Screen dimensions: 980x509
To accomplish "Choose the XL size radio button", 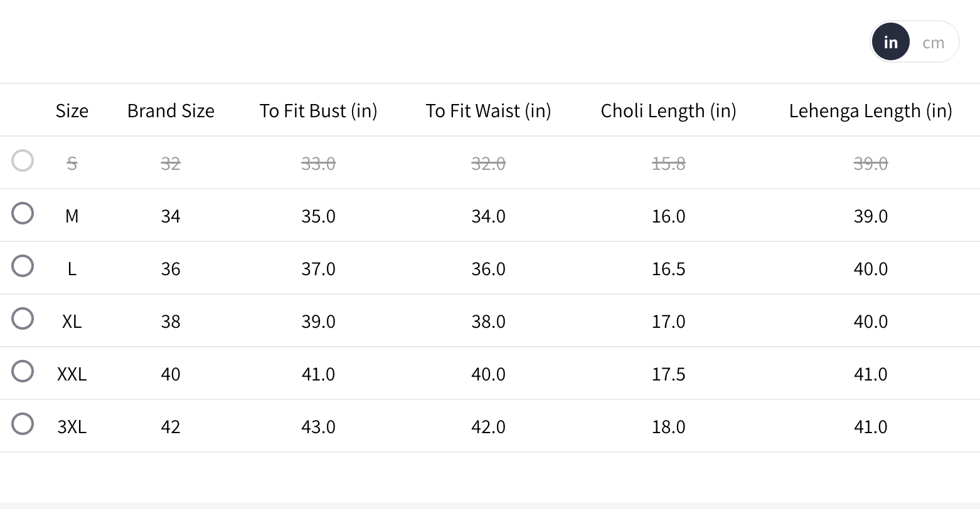I will [x=23, y=318].
